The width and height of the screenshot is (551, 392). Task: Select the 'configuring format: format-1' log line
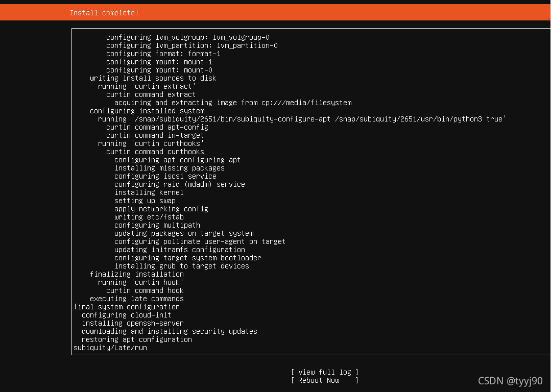pyautogui.click(x=163, y=54)
